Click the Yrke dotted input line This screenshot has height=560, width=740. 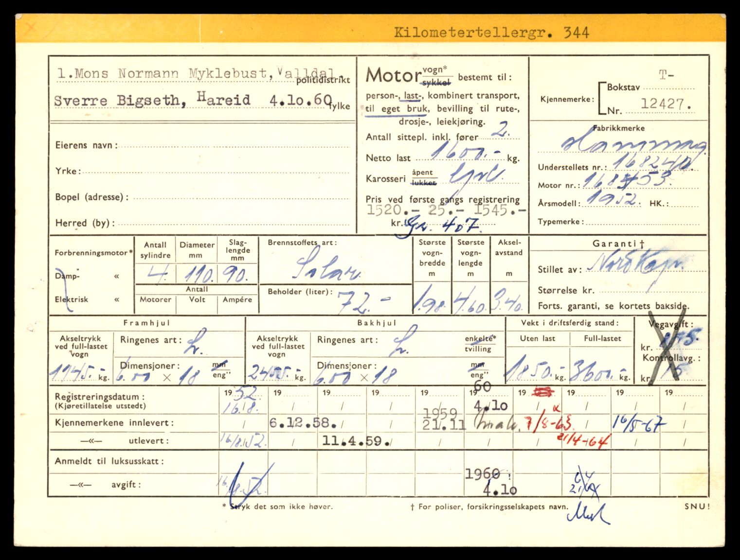pos(214,171)
